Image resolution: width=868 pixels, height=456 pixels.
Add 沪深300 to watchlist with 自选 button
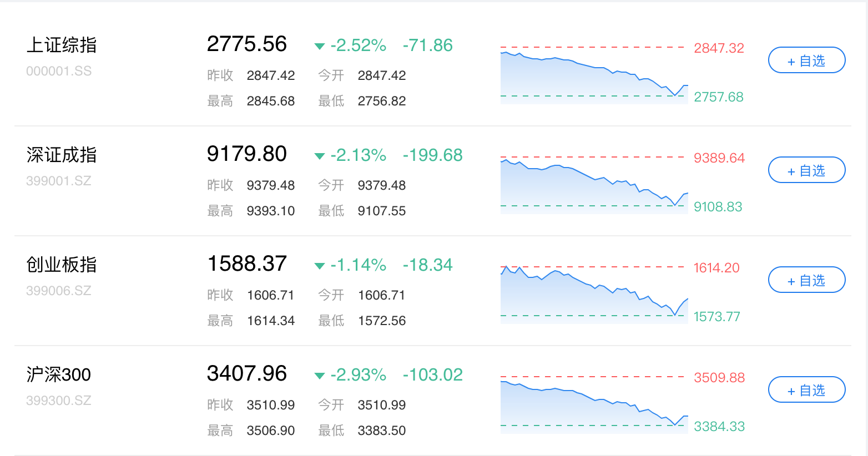806,390
